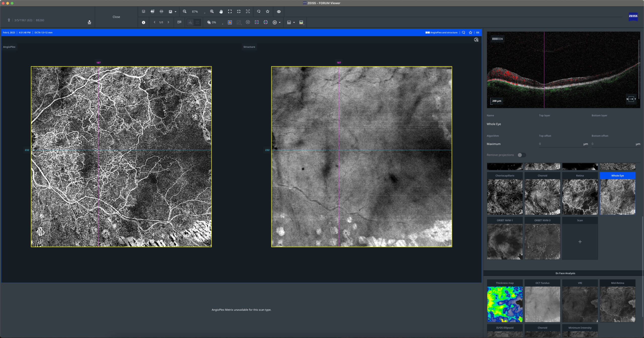The image size is (644, 338).
Task: Add a new preset with the plus button
Action: 580,242
